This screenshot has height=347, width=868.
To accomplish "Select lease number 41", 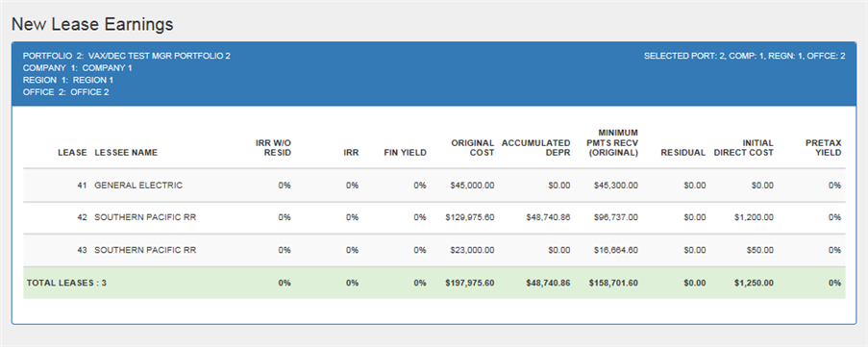I will tap(82, 186).
